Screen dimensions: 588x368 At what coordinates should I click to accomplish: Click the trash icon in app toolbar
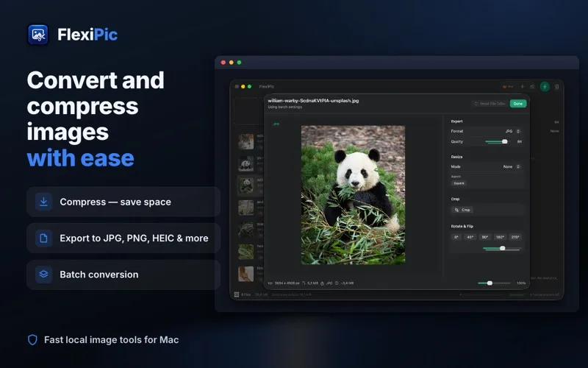[557, 87]
